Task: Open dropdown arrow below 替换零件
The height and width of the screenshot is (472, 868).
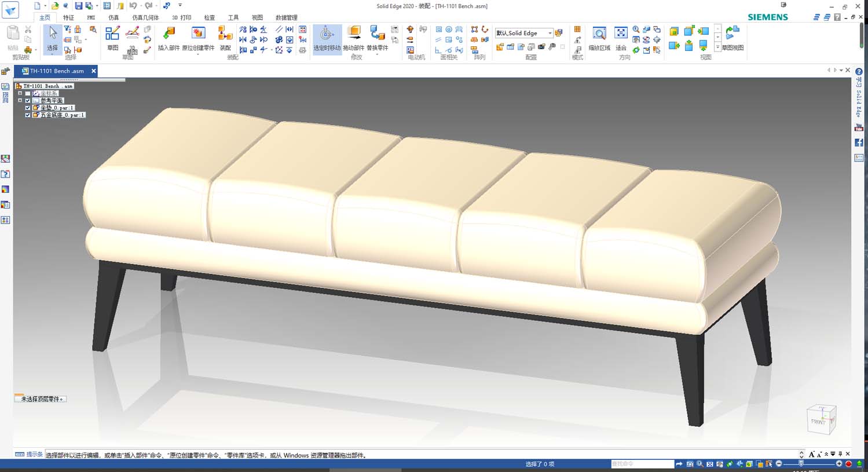Action: point(378,54)
